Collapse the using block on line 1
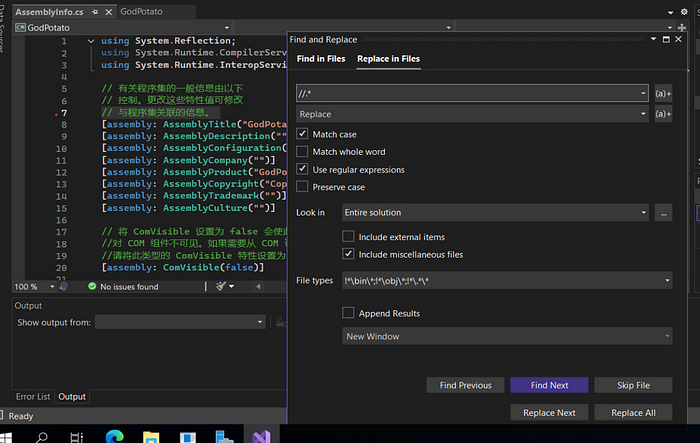Image resolution: width=700 pixels, height=443 pixels. pos(91,41)
